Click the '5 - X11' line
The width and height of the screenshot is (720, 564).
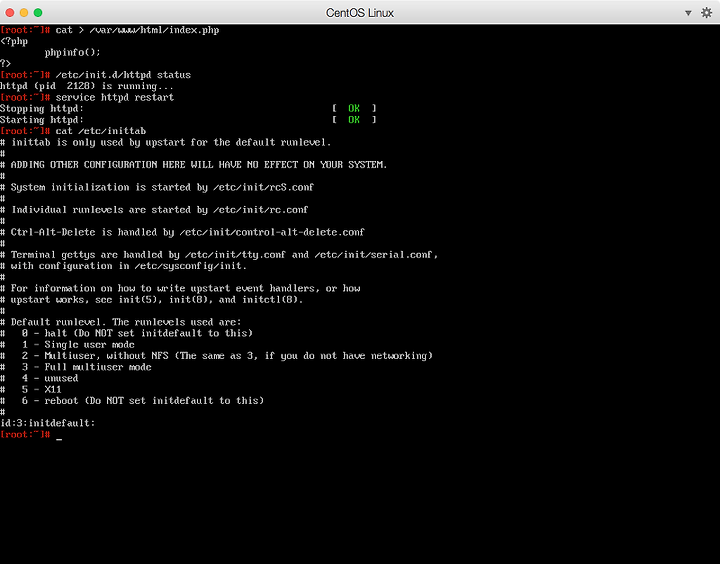click(31, 390)
